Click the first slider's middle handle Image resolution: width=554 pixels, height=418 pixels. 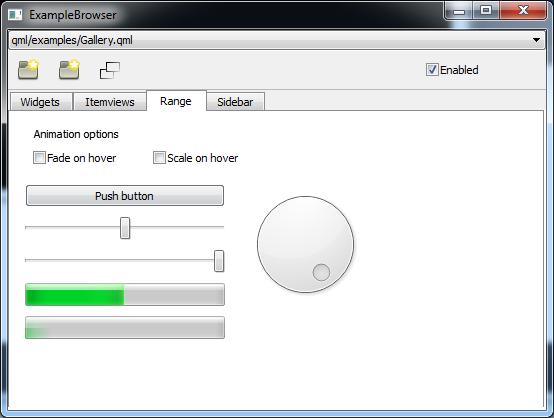[x=125, y=228]
